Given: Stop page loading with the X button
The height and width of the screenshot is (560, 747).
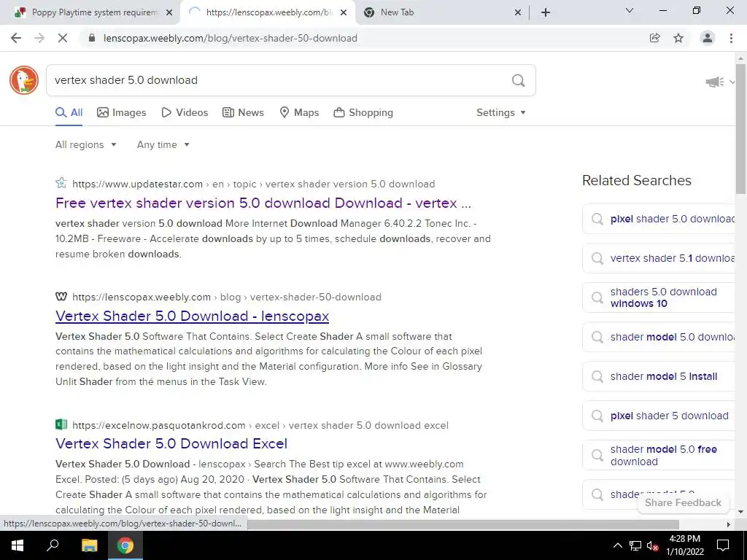Looking at the screenshot, I should [63, 38].
